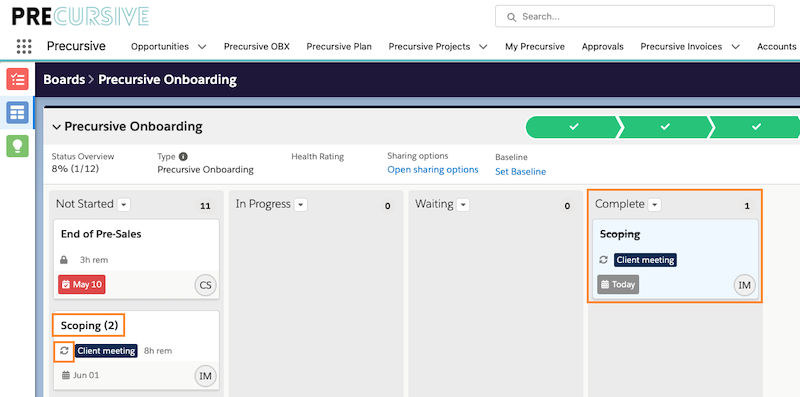800x397 pixels.
Task: Open the app launcher grid icon
Action: [x=24, y=46]
